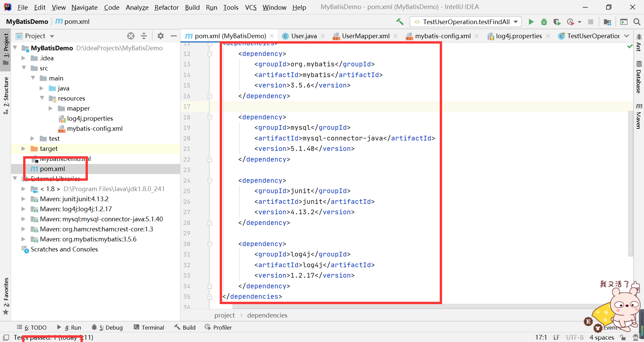Screen dimensions: 644x342
Task: Open the Project view selector dropdown
Action: [x=52, y=36]
